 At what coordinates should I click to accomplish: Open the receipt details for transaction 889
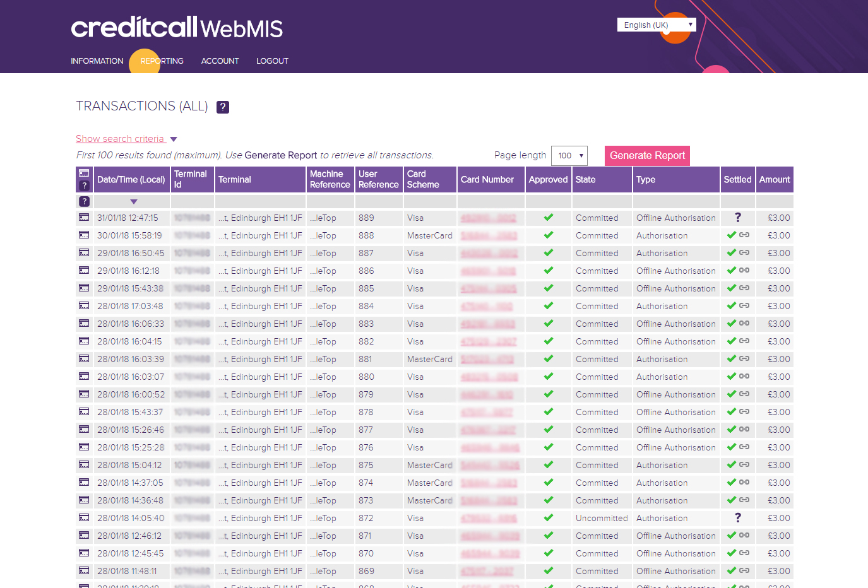(x=84, y=218)
